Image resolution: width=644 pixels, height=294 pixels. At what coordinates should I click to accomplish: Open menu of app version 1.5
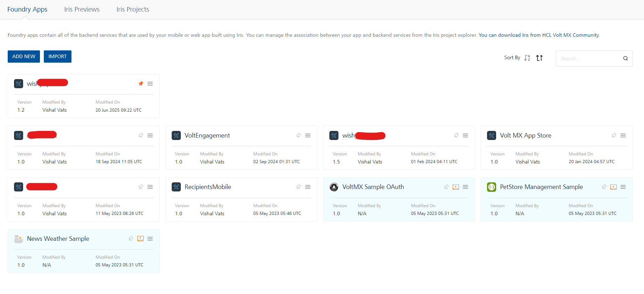465,135
